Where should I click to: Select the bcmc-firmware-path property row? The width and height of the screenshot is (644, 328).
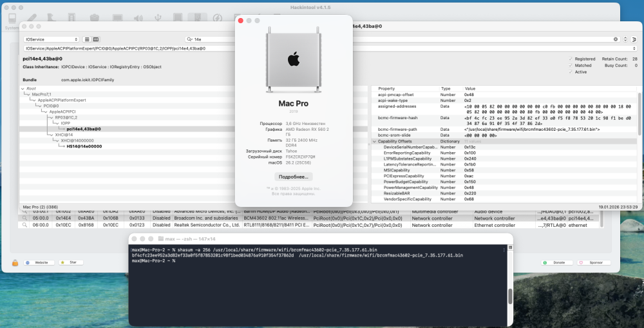coord(506,130)
